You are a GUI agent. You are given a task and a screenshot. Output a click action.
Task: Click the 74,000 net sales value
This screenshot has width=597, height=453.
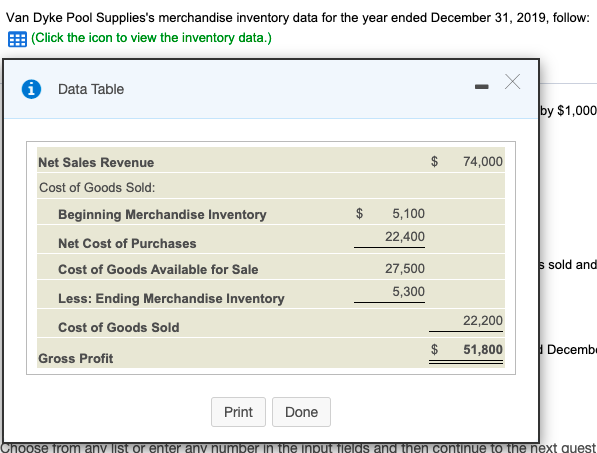click(x=483, y=161)
